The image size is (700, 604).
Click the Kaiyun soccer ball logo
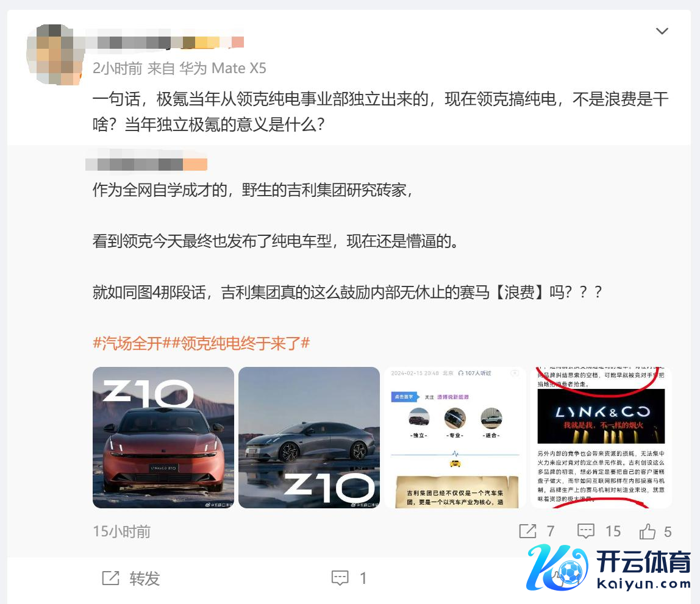pyautogui.click(x=559, y=567)
